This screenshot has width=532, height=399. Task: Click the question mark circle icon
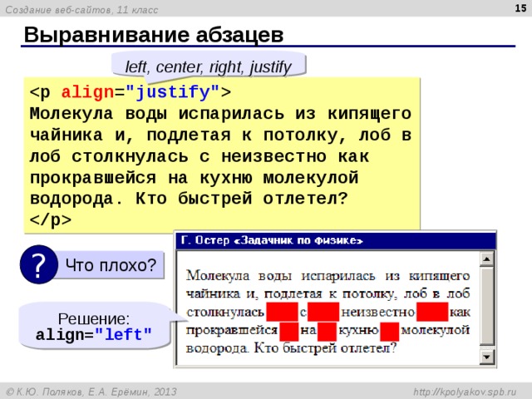pos(38,264)
